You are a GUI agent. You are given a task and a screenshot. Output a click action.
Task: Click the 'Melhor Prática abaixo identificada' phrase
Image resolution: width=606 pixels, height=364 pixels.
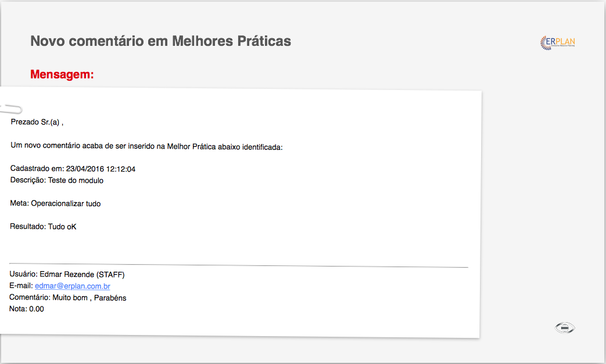tap(224, 147)
